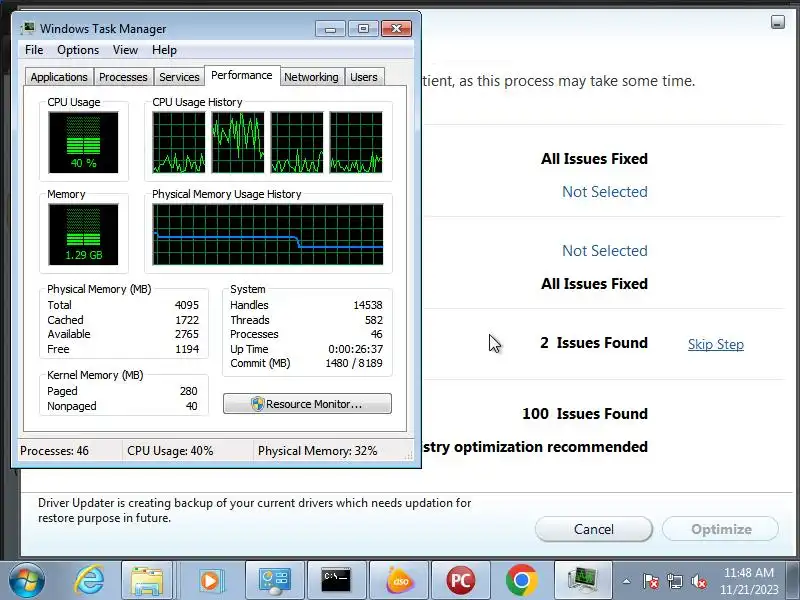Open the Command Prompt taskbar icon

pyautogui.click(x=336, y=580)
